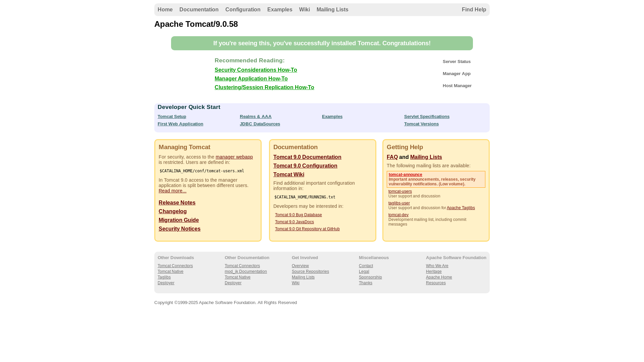Open the Home nav item
644x362 pixels.
(165, 10)
